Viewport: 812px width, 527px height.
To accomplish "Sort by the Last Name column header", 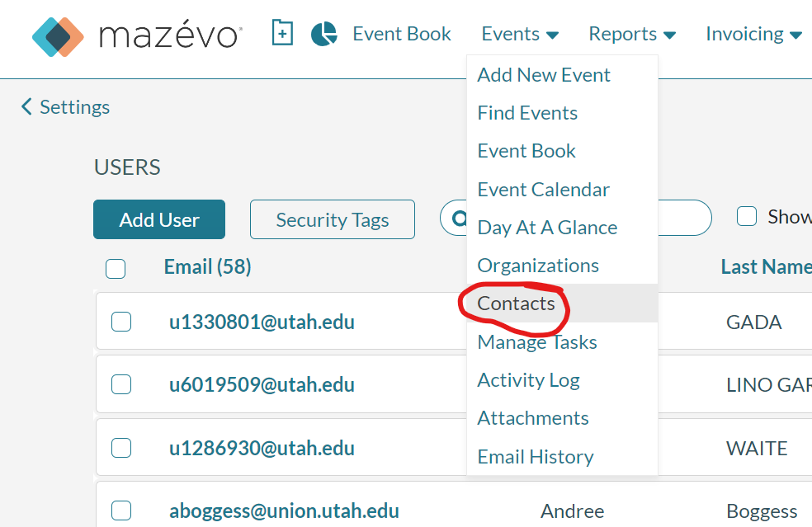I will (x=767, y=267).
